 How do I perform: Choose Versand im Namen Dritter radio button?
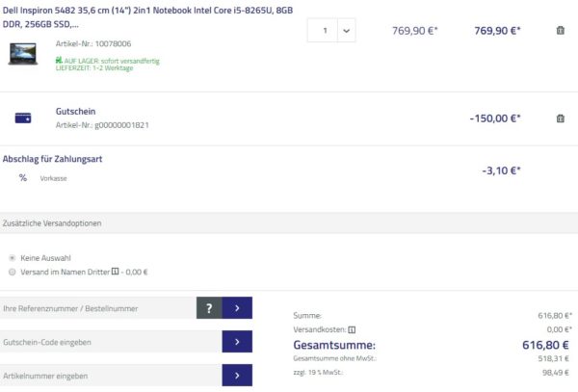point(12,272)
